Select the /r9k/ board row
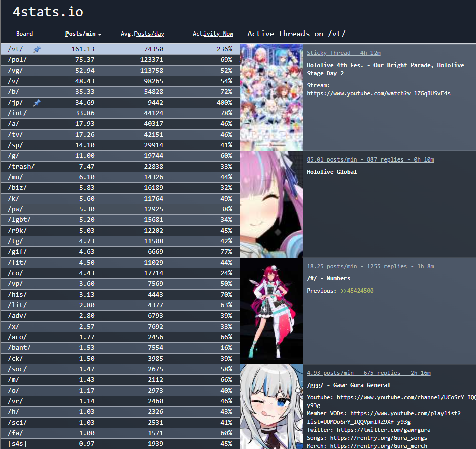Image resolution: width=476 pixels, height=449 pixels. (120, 231)
